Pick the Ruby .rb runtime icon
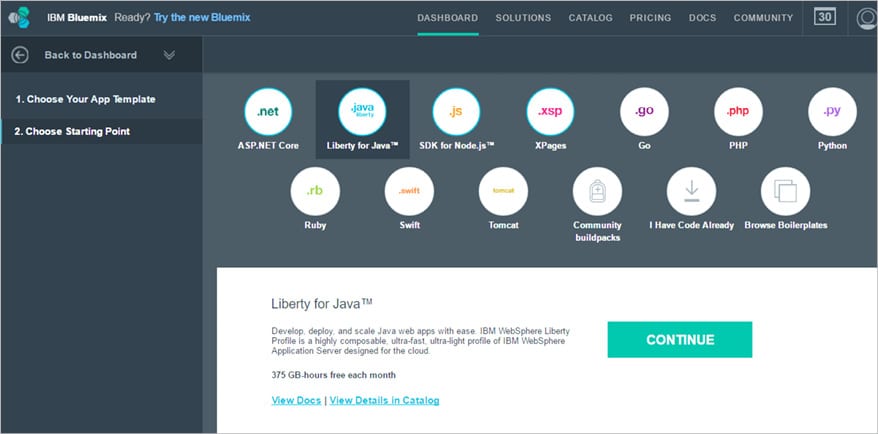Screen dimensions: 878x434 pos(315,192)
